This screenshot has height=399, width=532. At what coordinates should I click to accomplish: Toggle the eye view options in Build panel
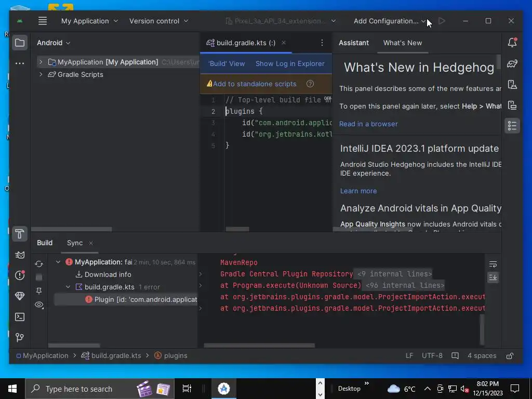39,304
